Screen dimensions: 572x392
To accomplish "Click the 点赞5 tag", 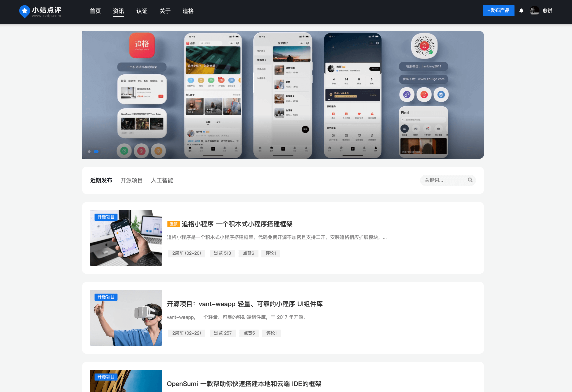I will pyautogui.click(x=249, y=333).
